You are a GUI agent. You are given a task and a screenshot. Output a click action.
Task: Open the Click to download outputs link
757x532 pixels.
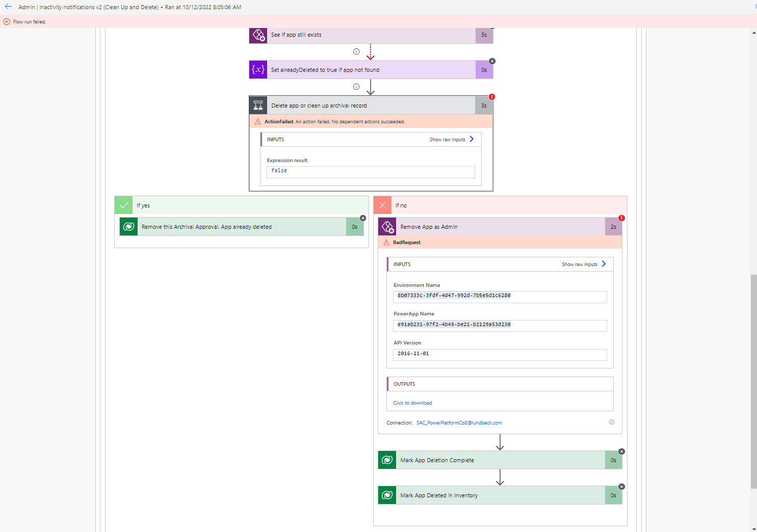click(x=412, y=403)
